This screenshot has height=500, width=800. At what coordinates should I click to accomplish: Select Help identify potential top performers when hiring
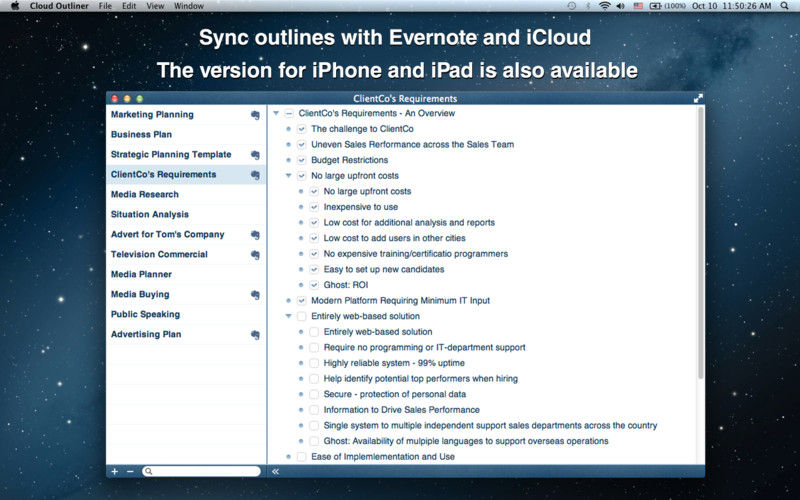(x=420, y=379)
